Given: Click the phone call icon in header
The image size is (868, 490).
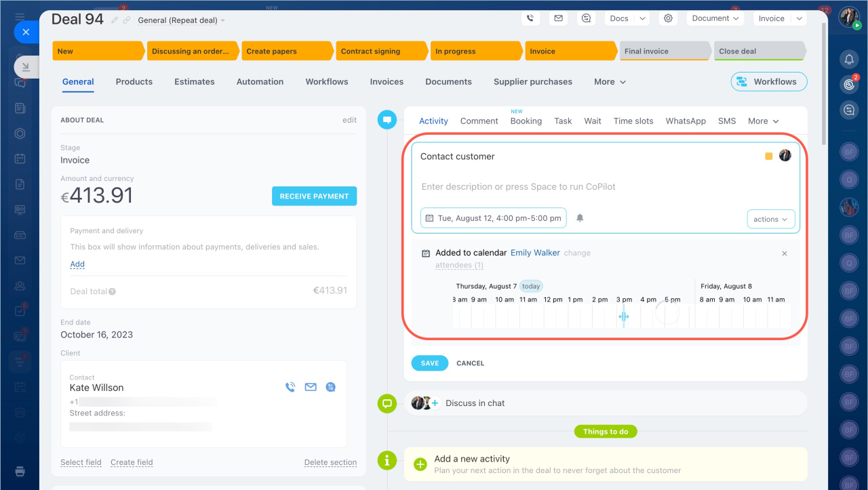Looking at the screenshot, I should point(530,18).
